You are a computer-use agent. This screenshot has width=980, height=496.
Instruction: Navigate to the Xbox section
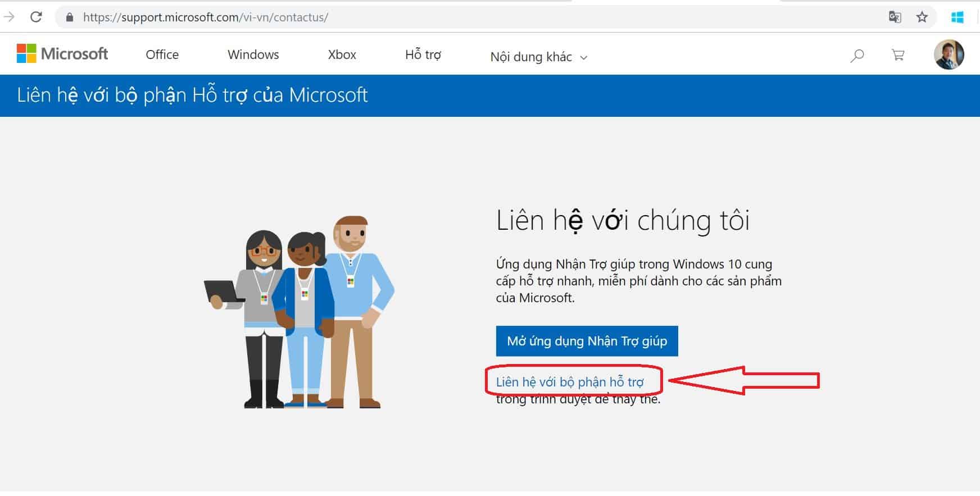point(342,54)
